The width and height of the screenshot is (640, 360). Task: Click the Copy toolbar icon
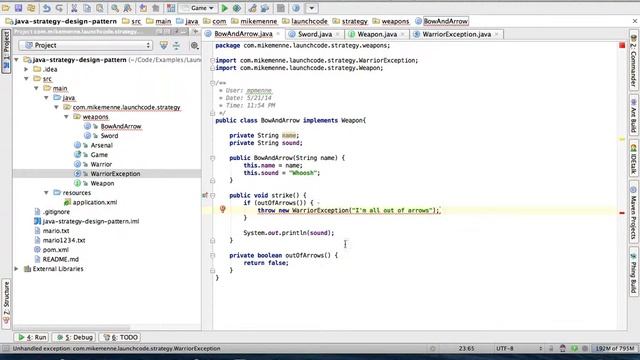[x=87, y=8]
